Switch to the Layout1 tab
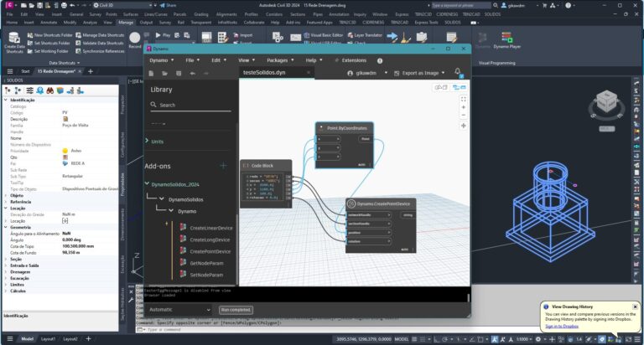 pyautogui.click(x=49, y=338)
